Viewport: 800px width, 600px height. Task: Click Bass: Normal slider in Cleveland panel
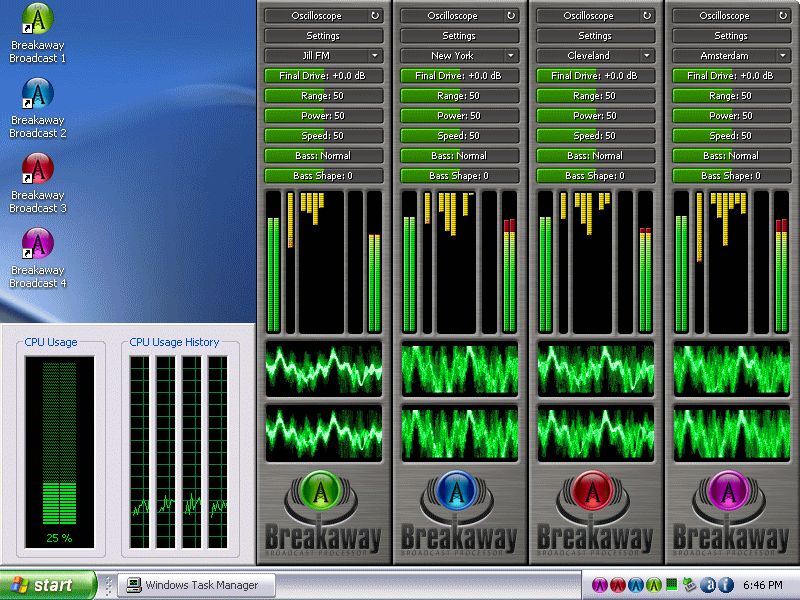pyautogui.click(x=595, y=156)
